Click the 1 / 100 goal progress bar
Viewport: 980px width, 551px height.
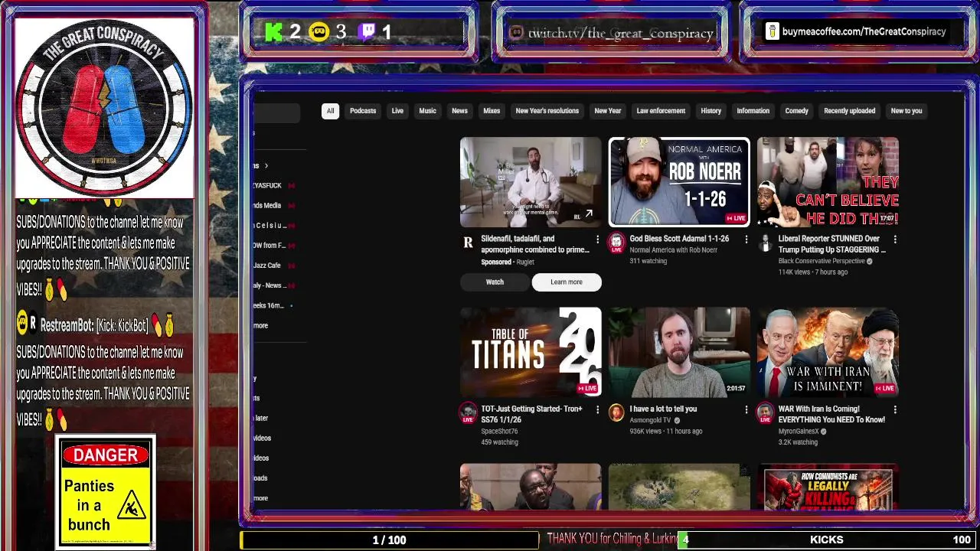[x=389, y=540]
